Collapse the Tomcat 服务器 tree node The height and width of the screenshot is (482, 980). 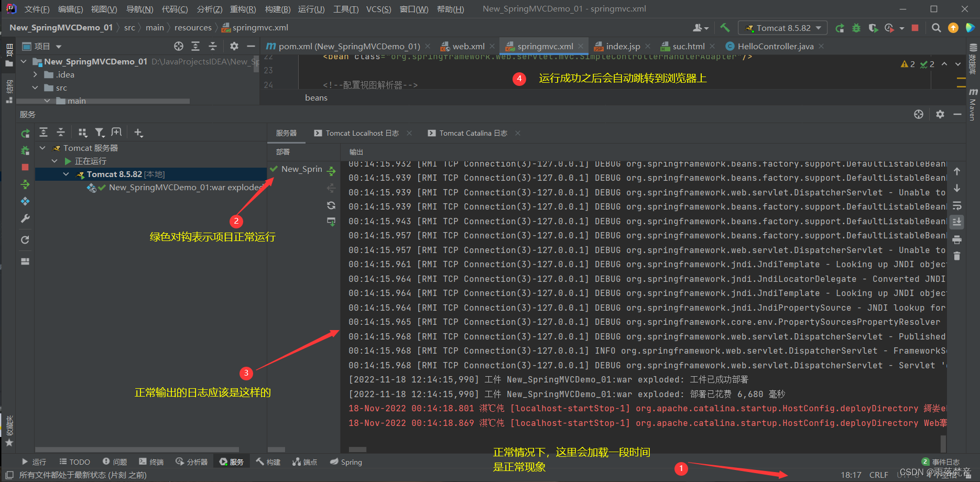point(42,148)
